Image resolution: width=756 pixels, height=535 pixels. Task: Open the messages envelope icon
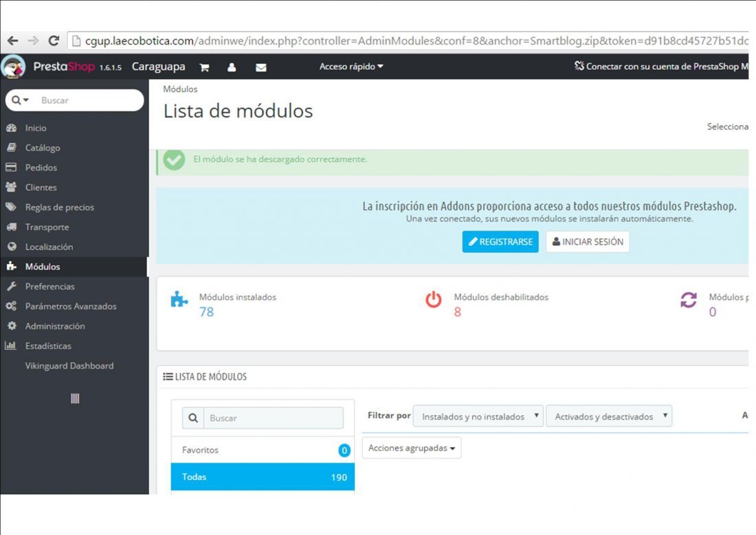click(261, 67)
